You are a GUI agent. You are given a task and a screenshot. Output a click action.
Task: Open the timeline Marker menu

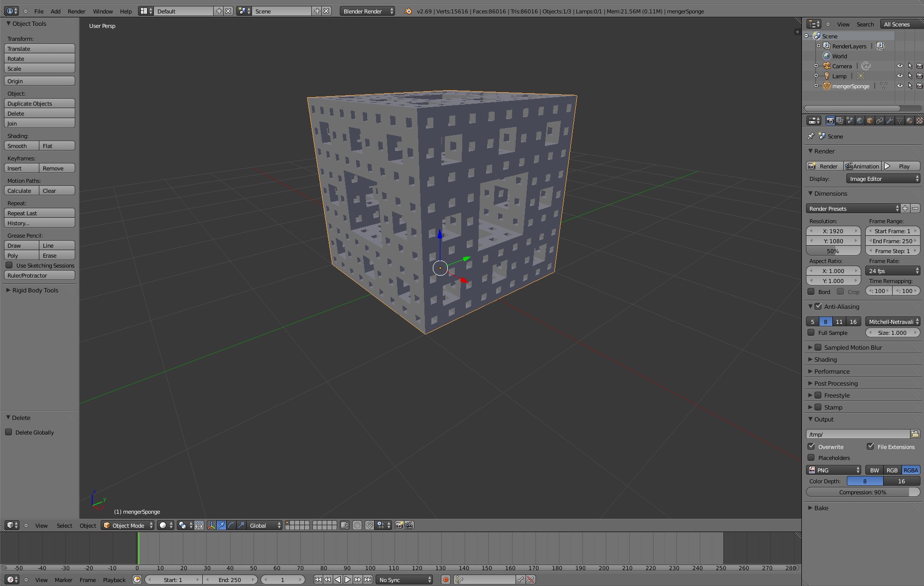[x=63, y=580]
